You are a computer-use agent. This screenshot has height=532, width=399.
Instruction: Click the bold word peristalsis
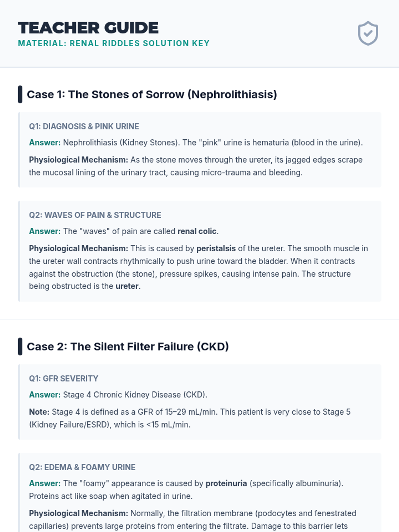click(x=216, y=248)
